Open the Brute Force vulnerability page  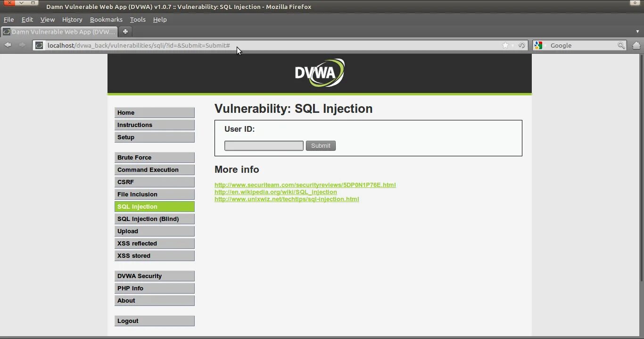(155, 157)
